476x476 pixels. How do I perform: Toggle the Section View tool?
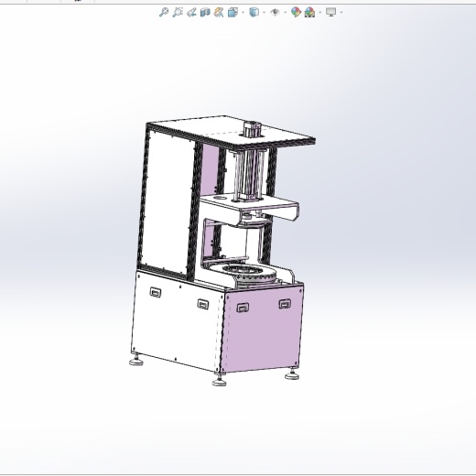[205, 12]
